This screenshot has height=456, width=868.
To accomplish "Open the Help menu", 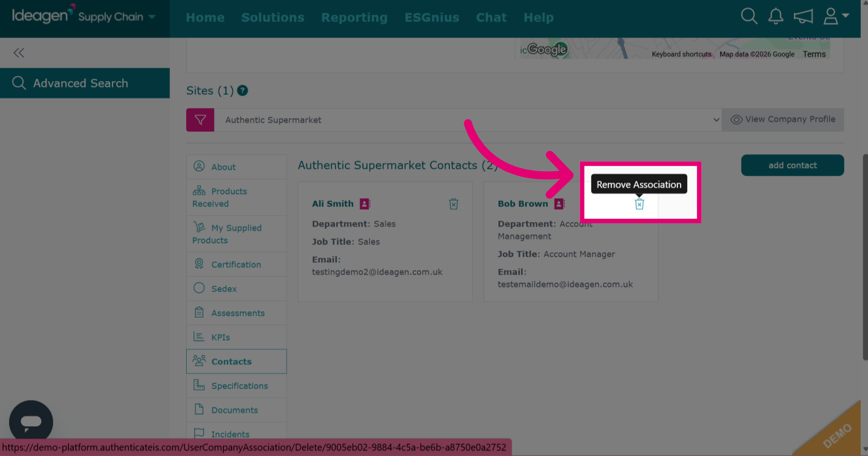I will [538, 18].
